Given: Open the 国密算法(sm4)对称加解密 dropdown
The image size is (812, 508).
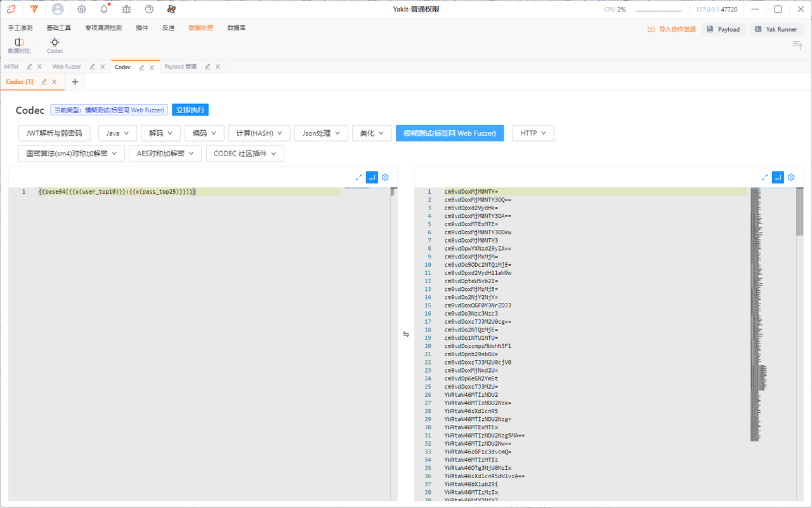Looking at the screenshot, I should coord(72,154).
